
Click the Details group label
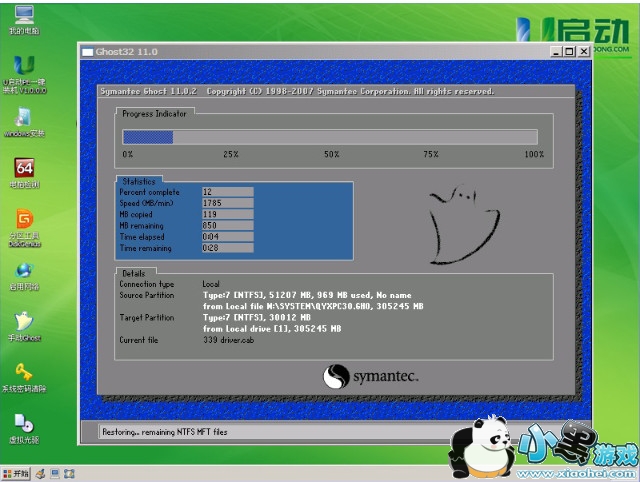[x=134, y=273]
